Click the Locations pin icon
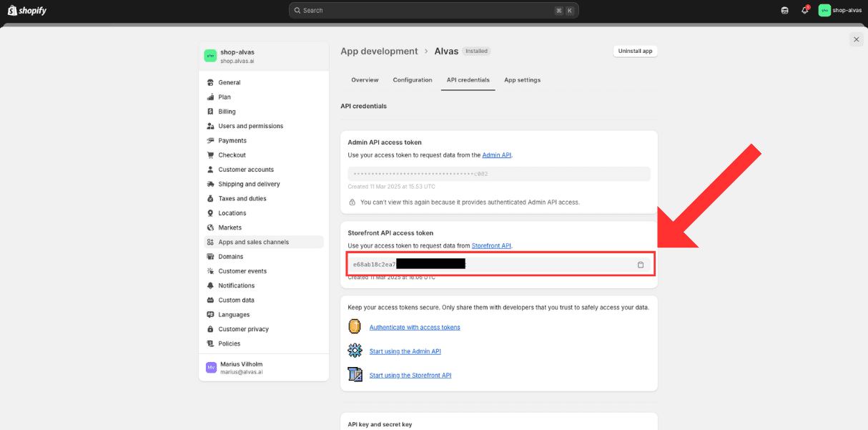The image size is (868, 430). [x=210, y=213]
